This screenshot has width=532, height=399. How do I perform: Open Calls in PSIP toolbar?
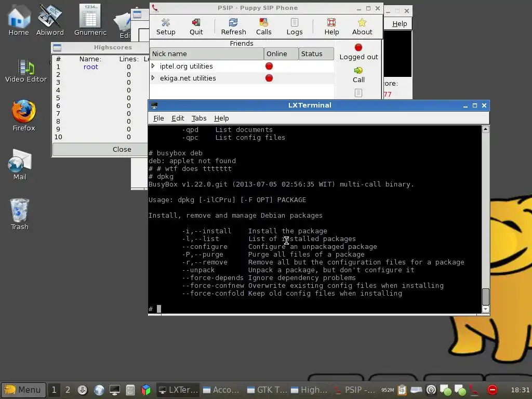[263, 26]
